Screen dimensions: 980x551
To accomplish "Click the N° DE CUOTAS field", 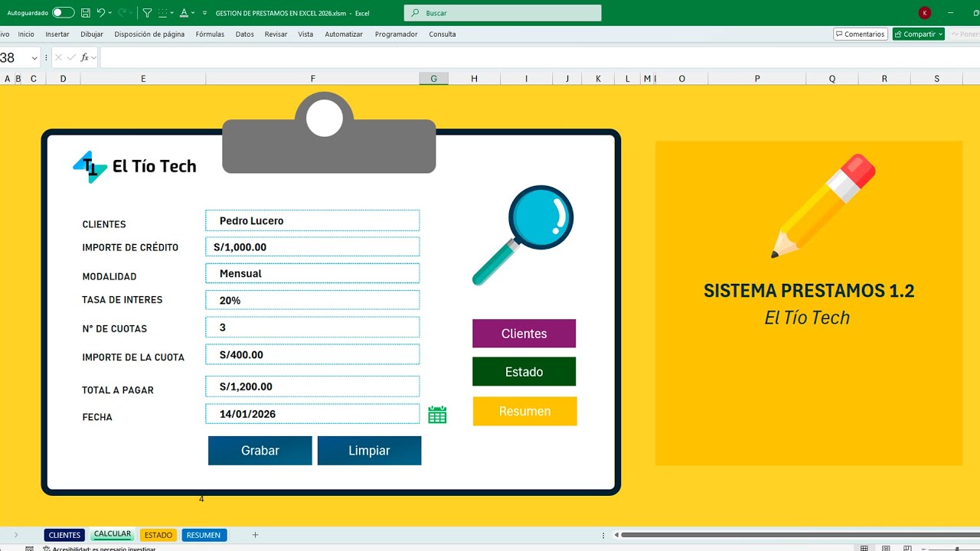I will click(x=312, y=327).
